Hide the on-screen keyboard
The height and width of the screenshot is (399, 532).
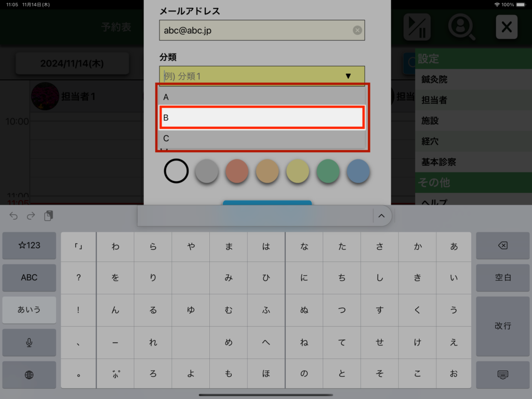(x=502, y=373)
